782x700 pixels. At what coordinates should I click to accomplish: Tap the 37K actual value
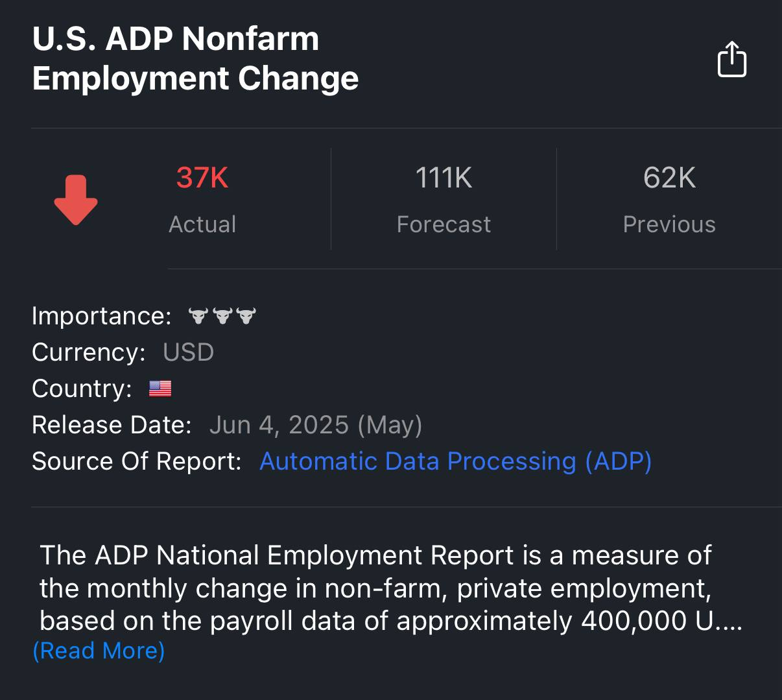point(202,178)
